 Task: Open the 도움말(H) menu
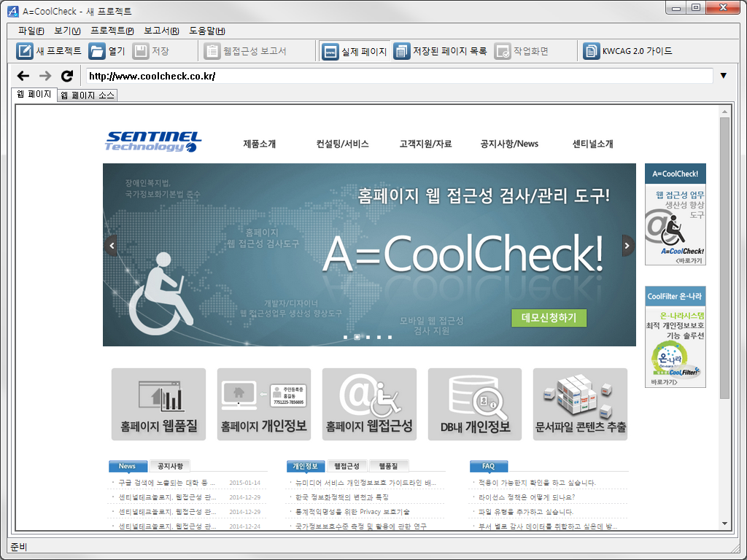pos(207,31)
